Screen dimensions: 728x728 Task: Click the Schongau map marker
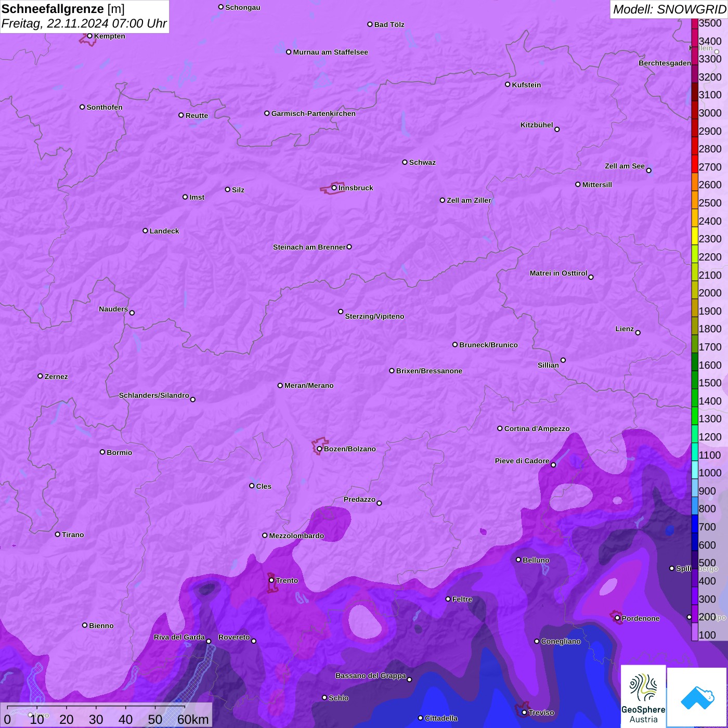(221, 7)
